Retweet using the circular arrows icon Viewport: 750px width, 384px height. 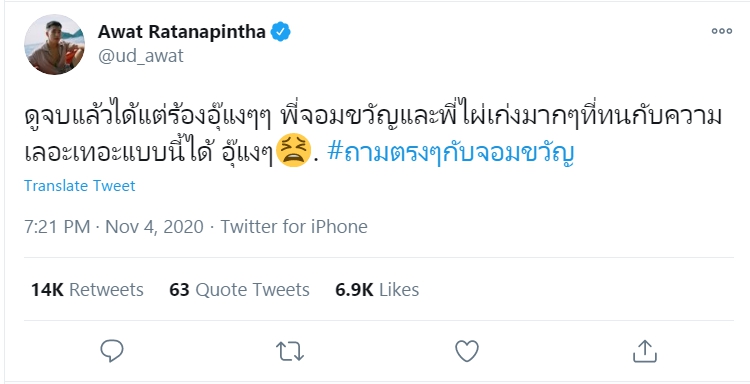coord(290,351)
